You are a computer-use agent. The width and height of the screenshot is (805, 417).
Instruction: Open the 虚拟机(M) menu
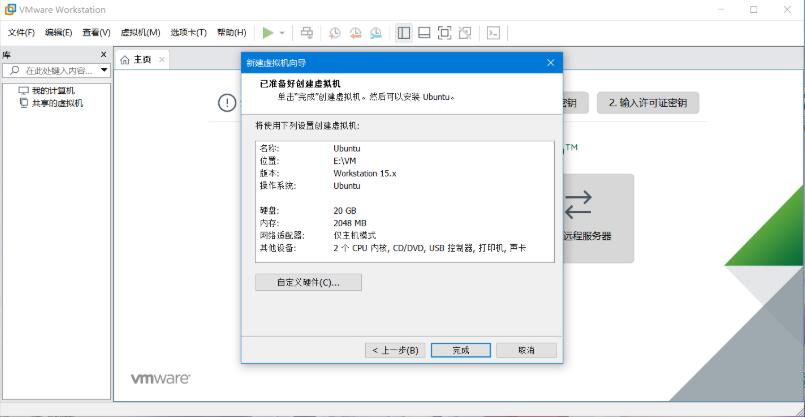click(x=140, y=32)
